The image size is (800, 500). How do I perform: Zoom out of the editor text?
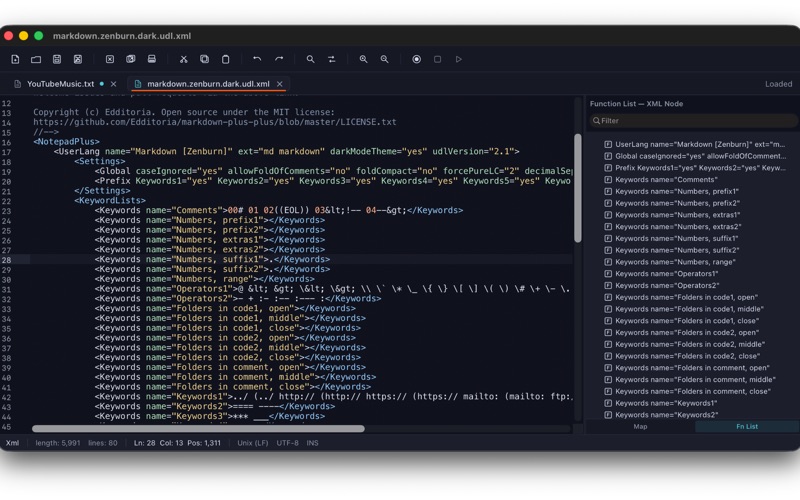(384, 59)
